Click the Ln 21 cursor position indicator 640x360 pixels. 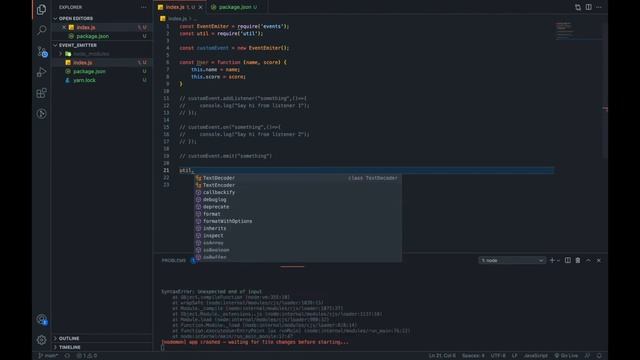click(442, 356)
